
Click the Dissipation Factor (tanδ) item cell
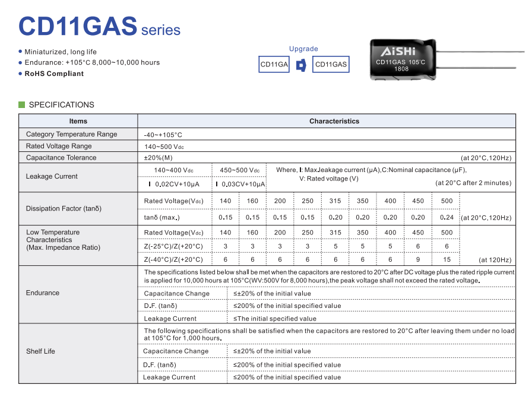(64, 208)
